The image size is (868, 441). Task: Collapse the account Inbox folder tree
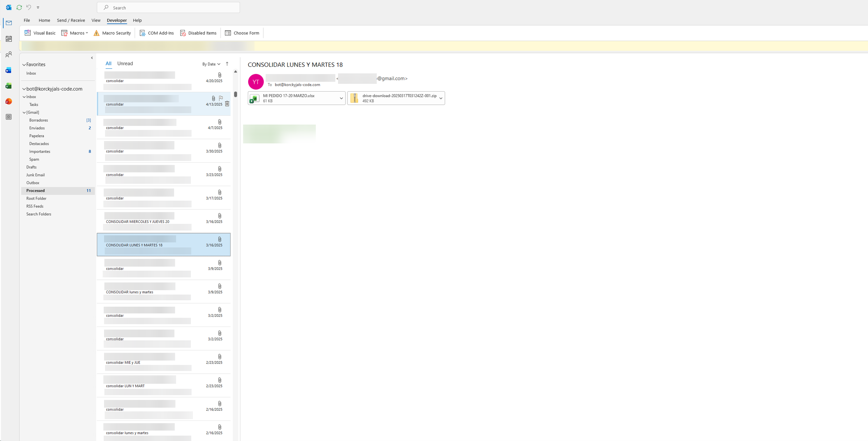24,97
